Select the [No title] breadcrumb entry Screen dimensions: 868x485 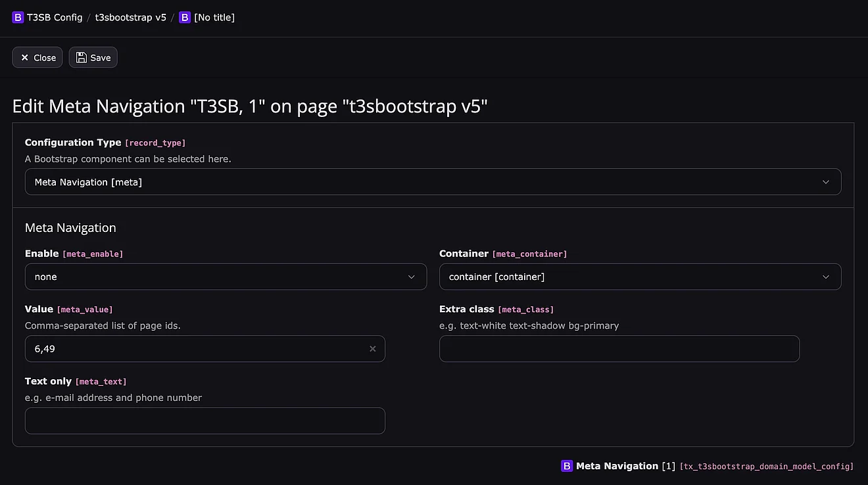point(214,17)
